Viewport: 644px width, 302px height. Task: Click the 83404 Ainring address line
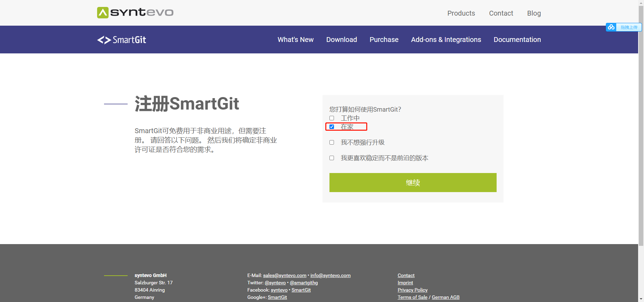(x=150, y=290)
